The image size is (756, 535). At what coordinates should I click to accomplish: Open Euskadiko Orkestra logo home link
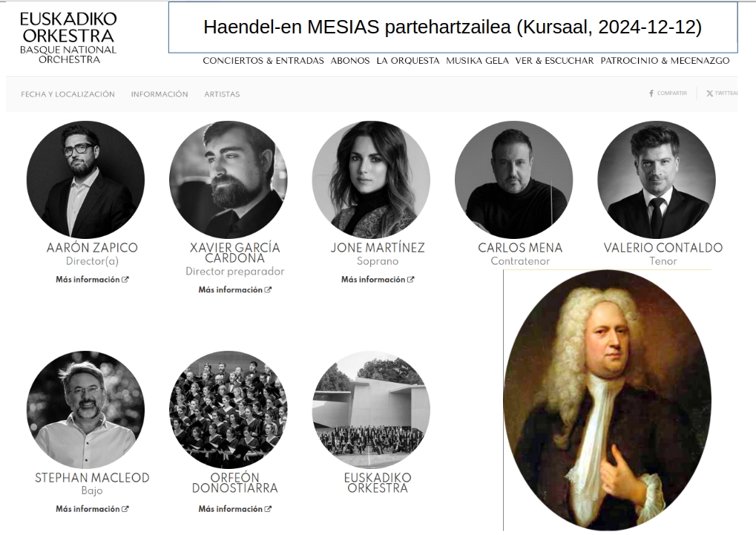[x=68, y=38]
